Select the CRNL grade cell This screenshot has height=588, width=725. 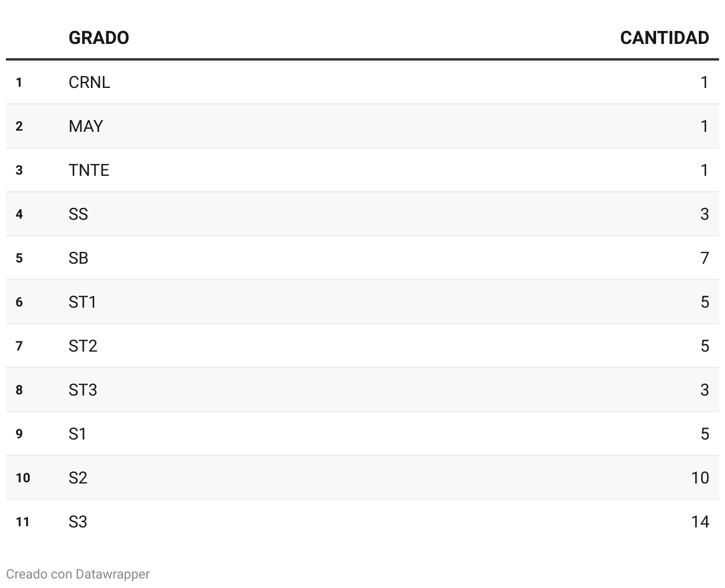tap(89, 82)
